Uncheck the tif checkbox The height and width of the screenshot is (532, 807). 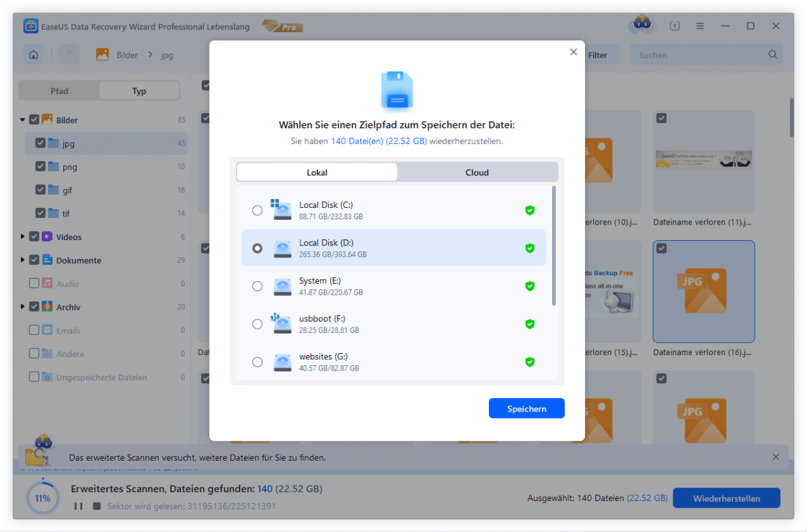(40, 213)
